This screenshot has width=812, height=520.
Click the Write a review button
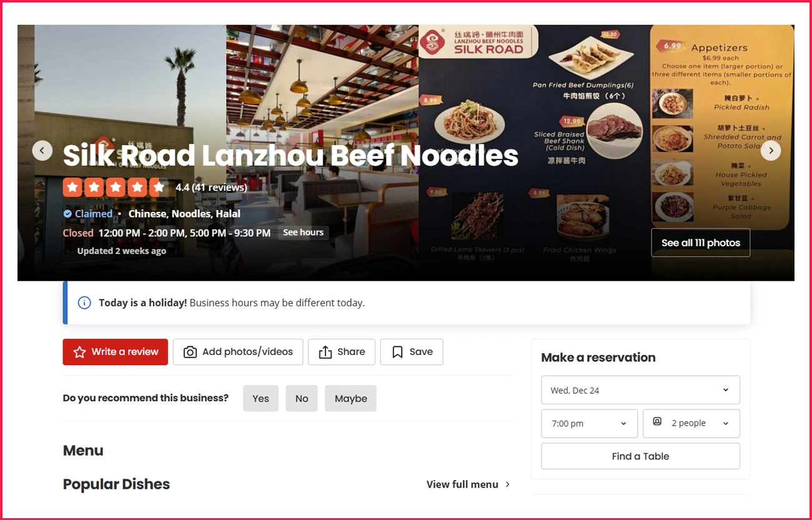coord(116,352)
